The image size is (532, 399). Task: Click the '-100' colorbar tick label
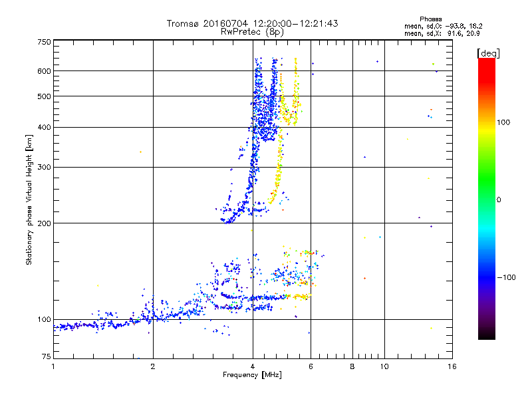[x=507, y=277]
